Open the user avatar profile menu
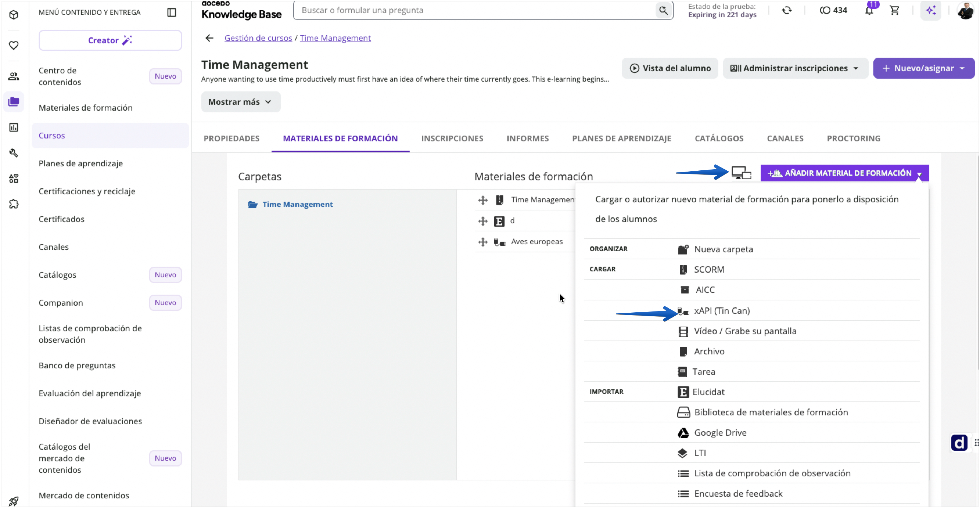 (x=965, y=10)
